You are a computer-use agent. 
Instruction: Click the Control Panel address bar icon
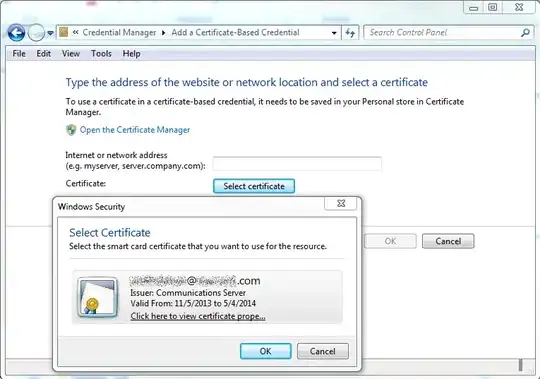click(64, 32)
